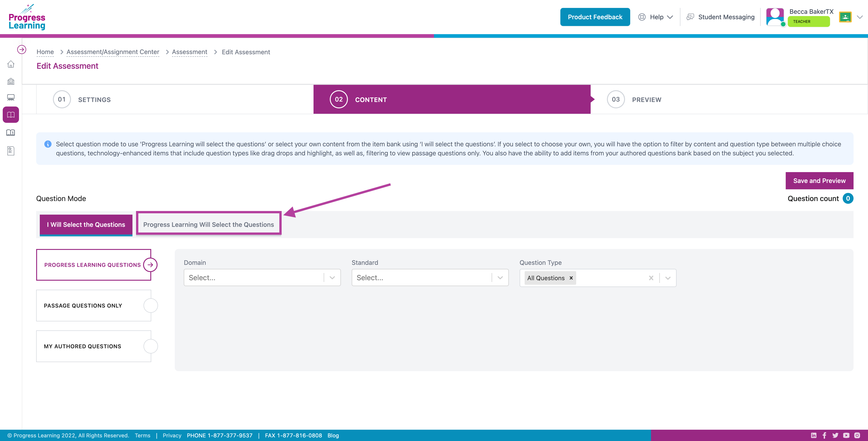This screenshot has width=868, height=441.
Task: Expand the user account chevron
Action: 860,17
